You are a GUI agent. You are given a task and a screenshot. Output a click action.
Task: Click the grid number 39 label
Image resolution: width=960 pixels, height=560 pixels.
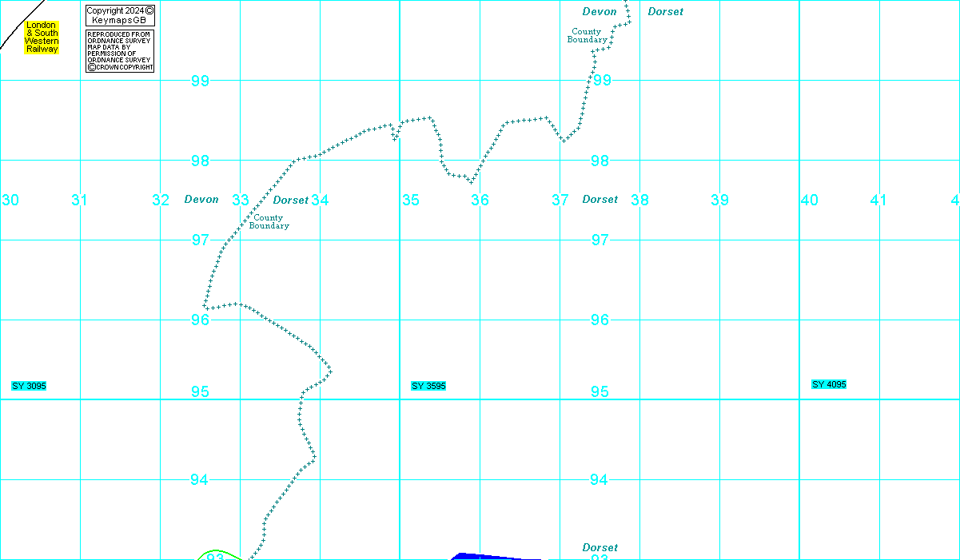(719, 200)
